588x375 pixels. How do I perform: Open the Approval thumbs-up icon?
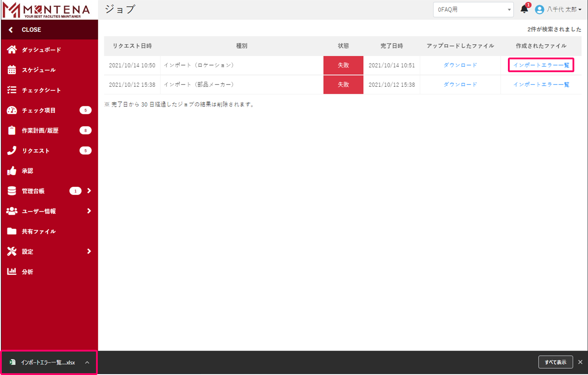pyautogui.click(x=12, y=171)
